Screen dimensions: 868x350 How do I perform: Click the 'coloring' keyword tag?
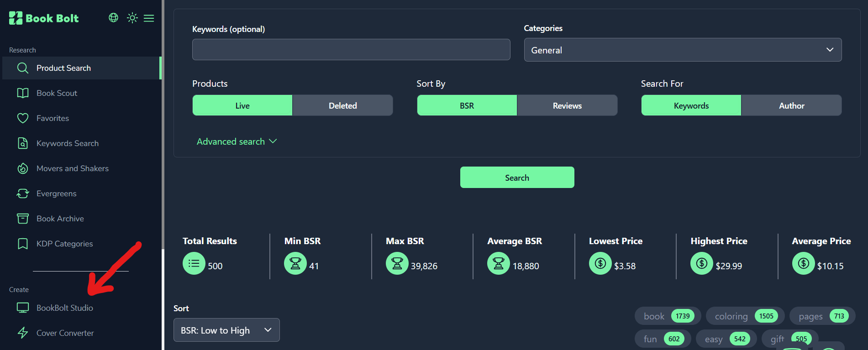(x=745, y=316)
